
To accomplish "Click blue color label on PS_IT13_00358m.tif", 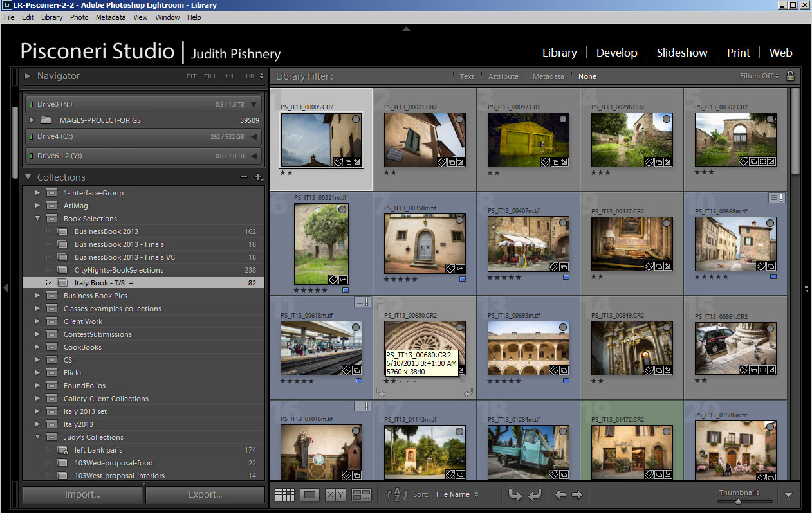I will [463, 279].
